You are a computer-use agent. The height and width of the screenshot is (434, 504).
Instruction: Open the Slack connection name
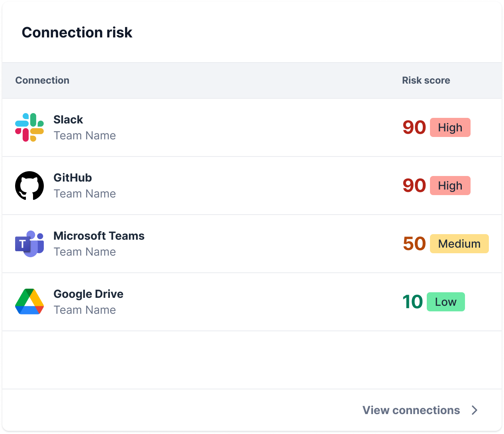coord(68,119)
